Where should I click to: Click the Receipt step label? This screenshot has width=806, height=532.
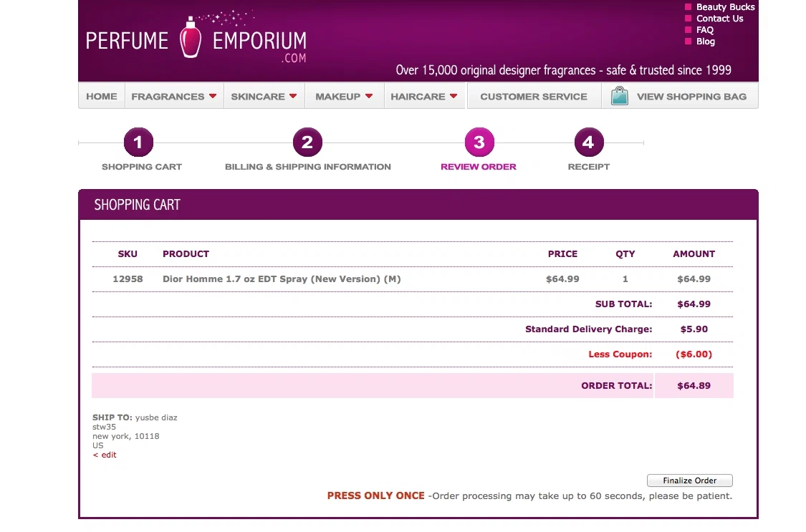point(589,166)
